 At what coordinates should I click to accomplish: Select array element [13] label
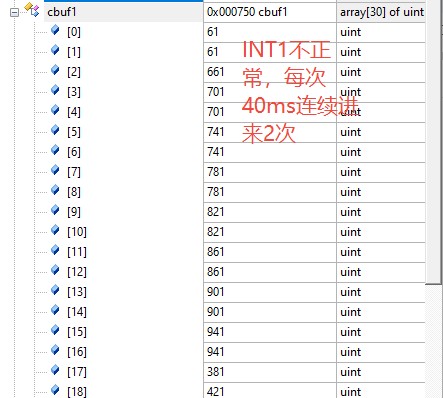tap(77, 292)
